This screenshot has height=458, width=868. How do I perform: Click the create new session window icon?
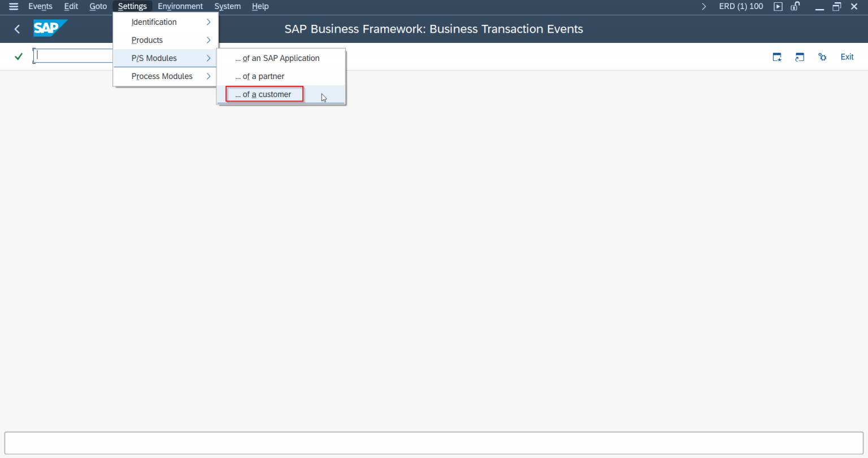(x=777, y=57)
